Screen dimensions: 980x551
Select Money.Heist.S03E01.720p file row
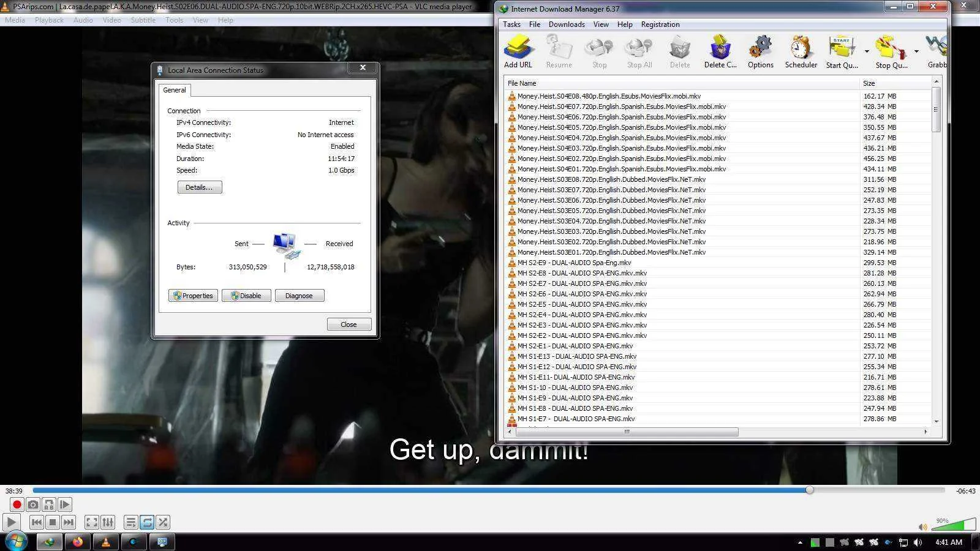click(717, 252)
